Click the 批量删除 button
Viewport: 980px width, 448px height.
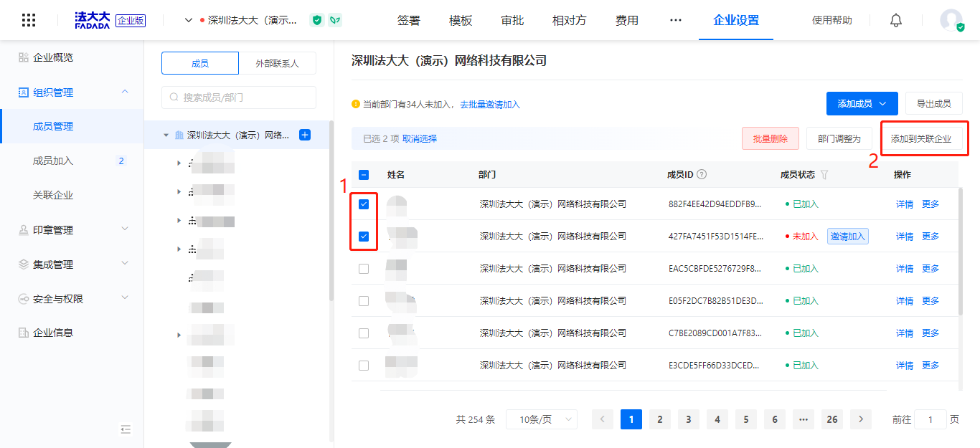point(771,139)
